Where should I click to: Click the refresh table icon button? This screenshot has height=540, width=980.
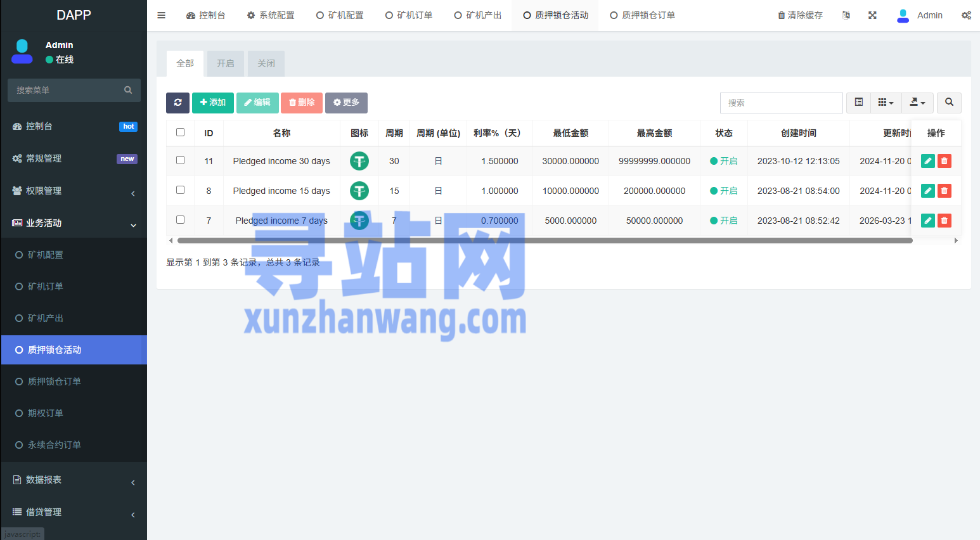tap(177, 103)
